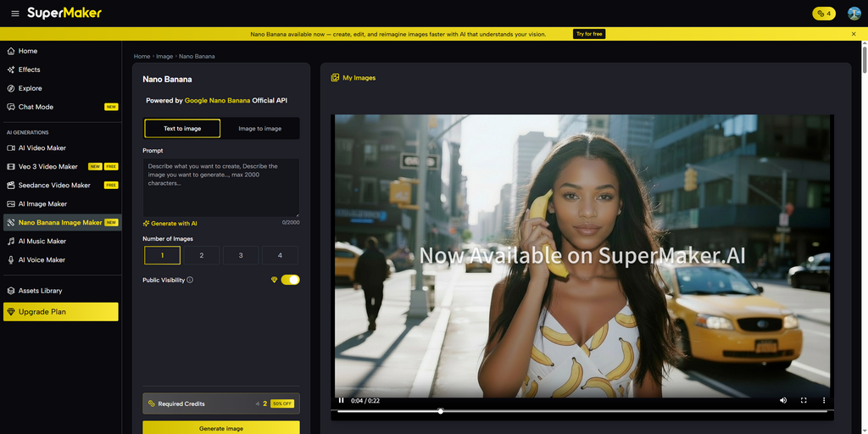Open the Google Nano Banana link
The image size is (868, 434).
coord(218,101)
